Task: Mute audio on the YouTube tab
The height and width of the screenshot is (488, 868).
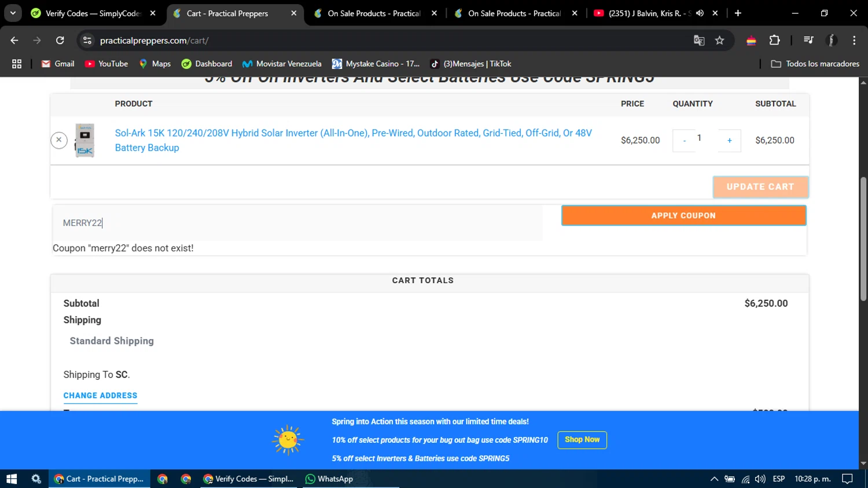Action: [700, 13]
